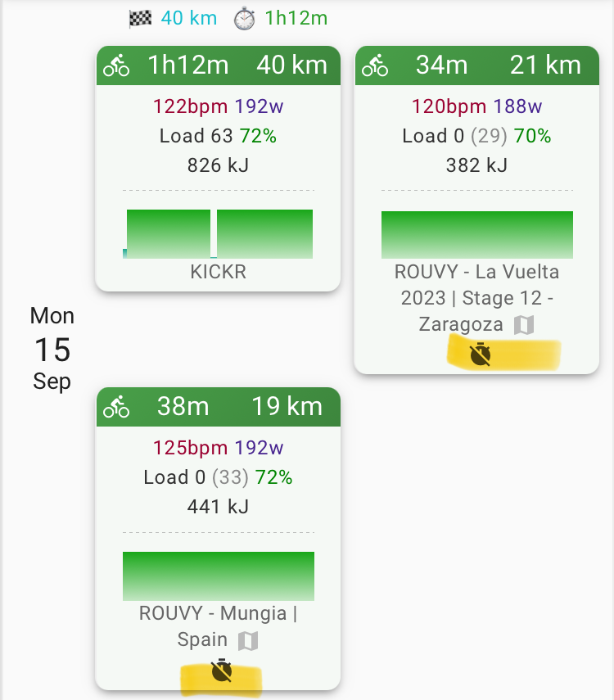Open the map icon next to Spain
Image resolution: width=614 pixels, height=700 pixels.
[247, 641]
